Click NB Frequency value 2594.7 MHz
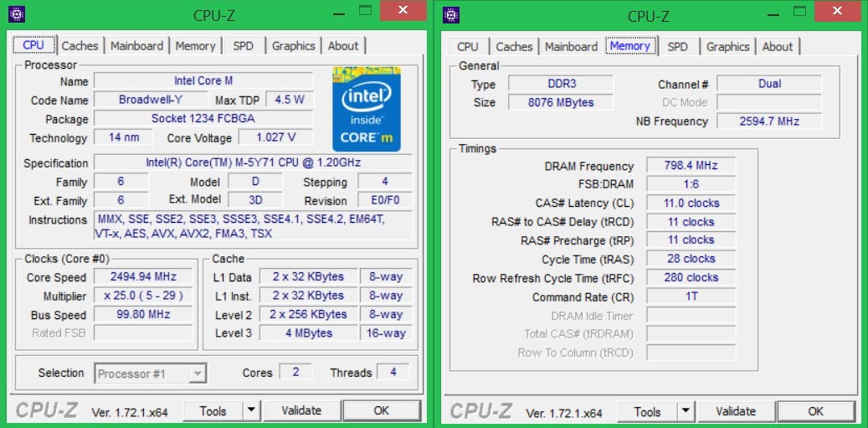Screen dimensions: 868x428 click(769, 121)
